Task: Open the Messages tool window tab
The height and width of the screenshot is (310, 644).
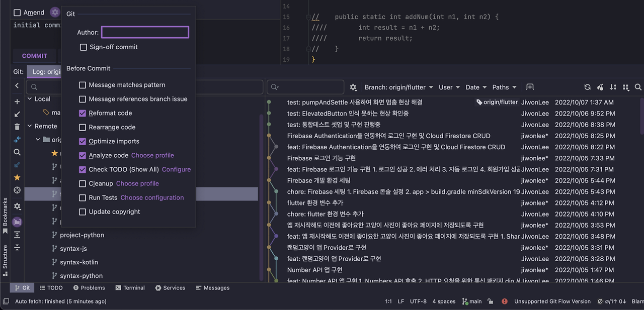Action: click(x=212, y=288)
